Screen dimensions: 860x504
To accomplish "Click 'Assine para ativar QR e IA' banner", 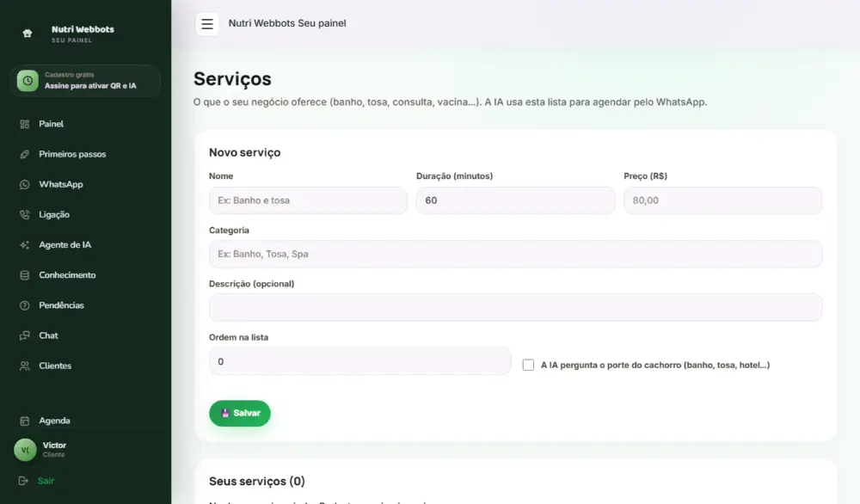I will [x=85, y=81].
